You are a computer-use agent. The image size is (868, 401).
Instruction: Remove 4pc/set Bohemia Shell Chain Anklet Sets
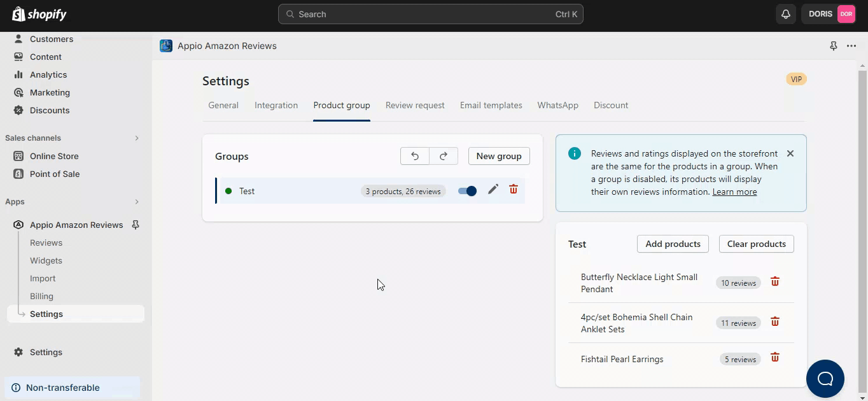[x=775, y=322]
